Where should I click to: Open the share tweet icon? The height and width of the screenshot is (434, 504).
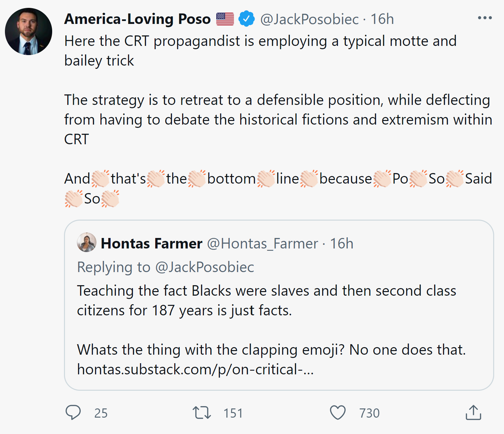pos(473,412)
